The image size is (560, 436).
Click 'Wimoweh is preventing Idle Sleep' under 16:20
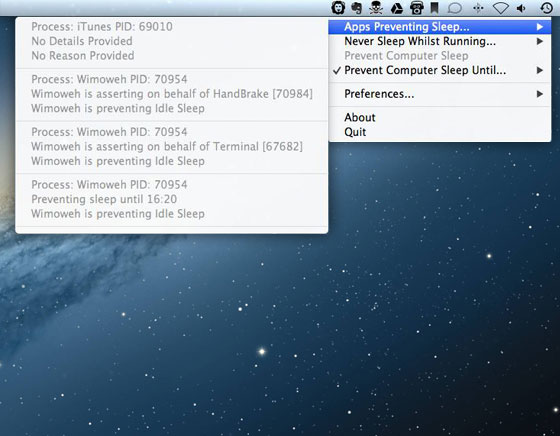tap(118, 214)
